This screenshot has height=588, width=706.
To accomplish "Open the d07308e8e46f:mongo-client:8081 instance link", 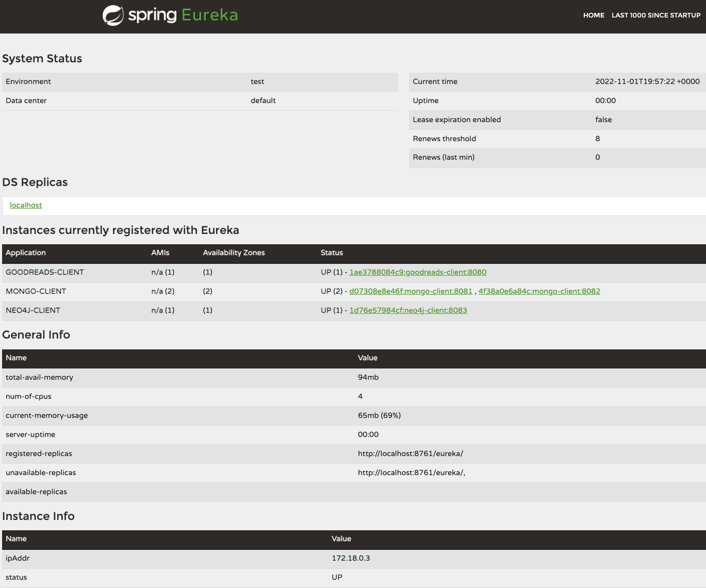I will [411, 291].
